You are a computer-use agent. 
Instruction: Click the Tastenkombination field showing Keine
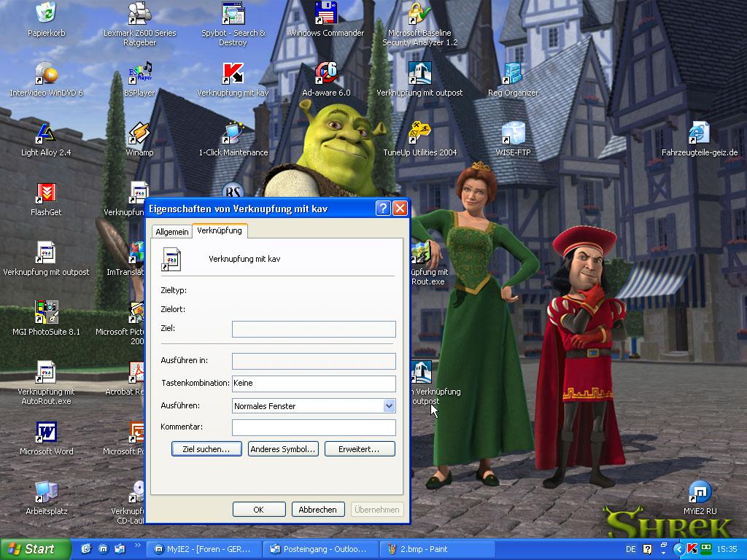tap(314, 384)
